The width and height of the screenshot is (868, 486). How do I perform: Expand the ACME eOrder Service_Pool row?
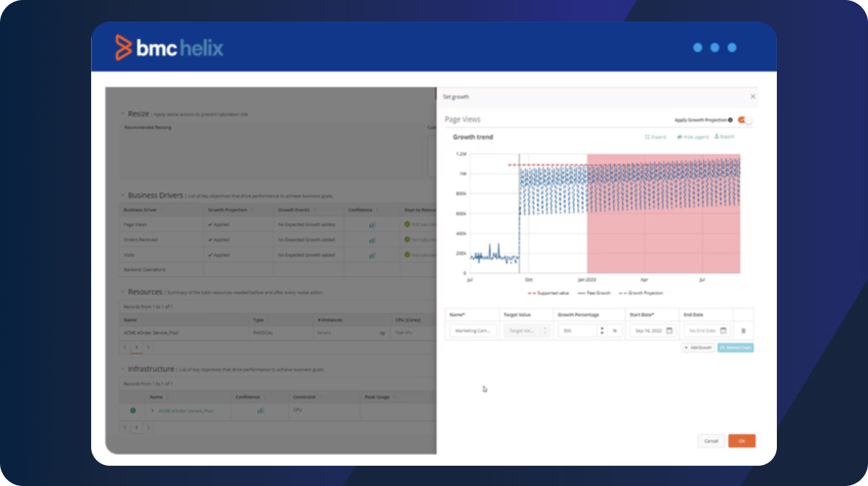coord(153,411)
